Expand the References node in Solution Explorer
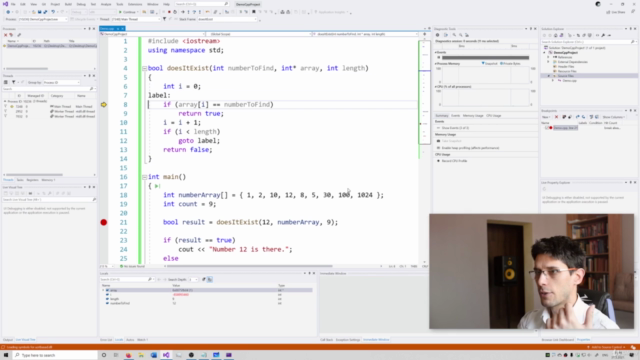This screenshot has width=640, height=360. tap(549, 57)
